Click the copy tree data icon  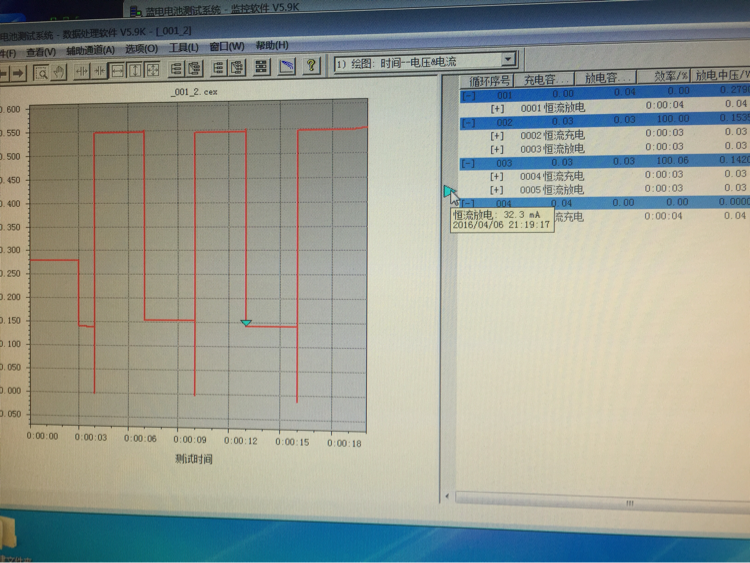click(194, 69)
